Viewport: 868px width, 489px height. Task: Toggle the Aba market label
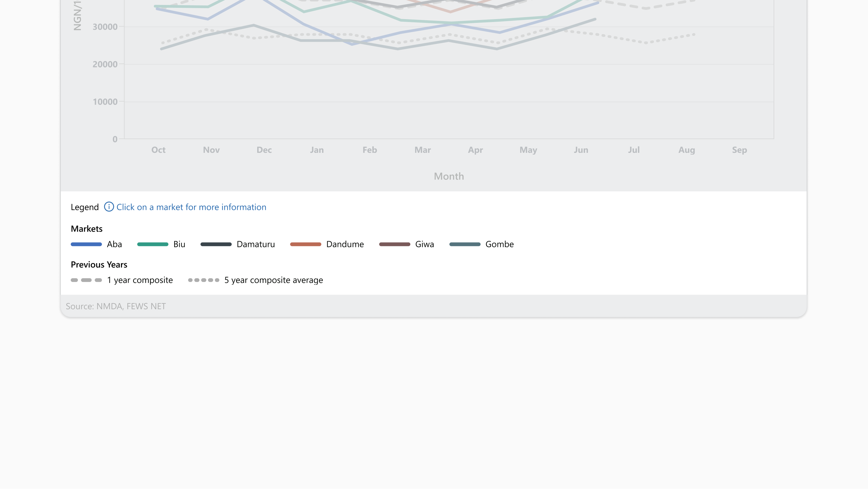[114, 244]
